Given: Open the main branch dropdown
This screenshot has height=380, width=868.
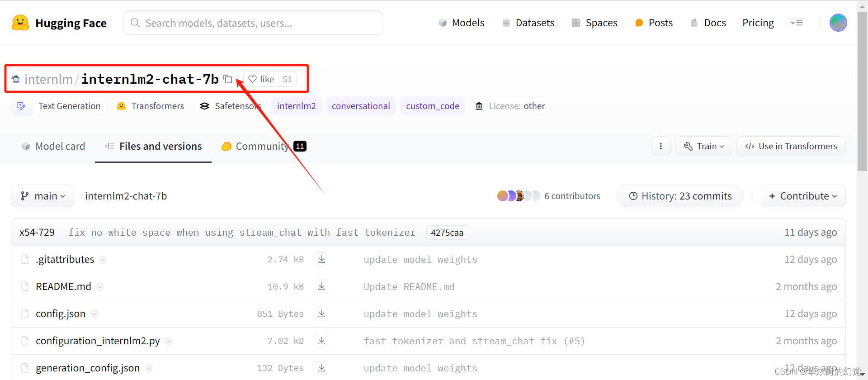Looking at the screenshot, I should (x=42, y=196).
